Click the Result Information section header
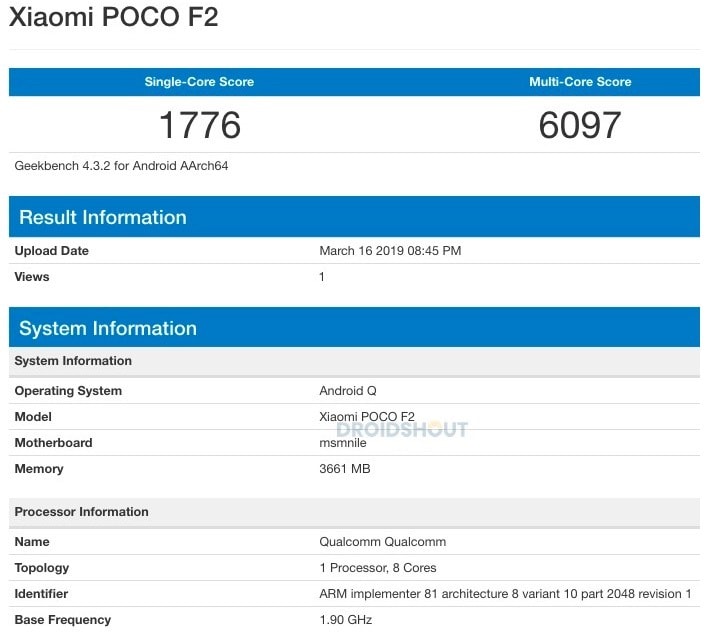The image size is (728, 641). pyautogui.click(x=354, y=217)
